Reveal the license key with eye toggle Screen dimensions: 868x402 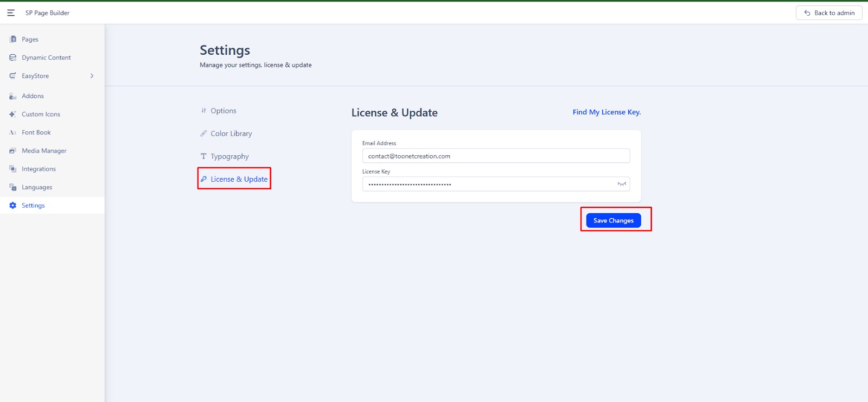click(622, 184)
